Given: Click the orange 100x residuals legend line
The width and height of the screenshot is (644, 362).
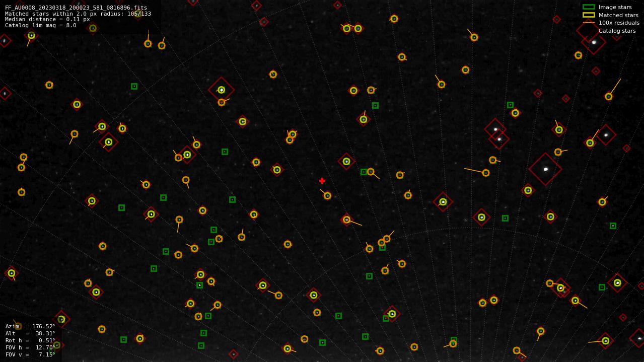Looking at the screenshot, I should [x=589, y=23].
